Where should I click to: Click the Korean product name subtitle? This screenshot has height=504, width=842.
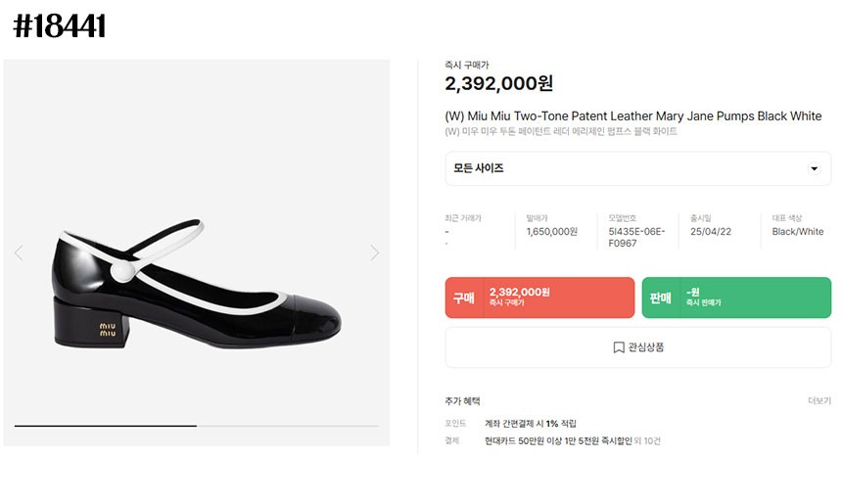pos(561,131)
